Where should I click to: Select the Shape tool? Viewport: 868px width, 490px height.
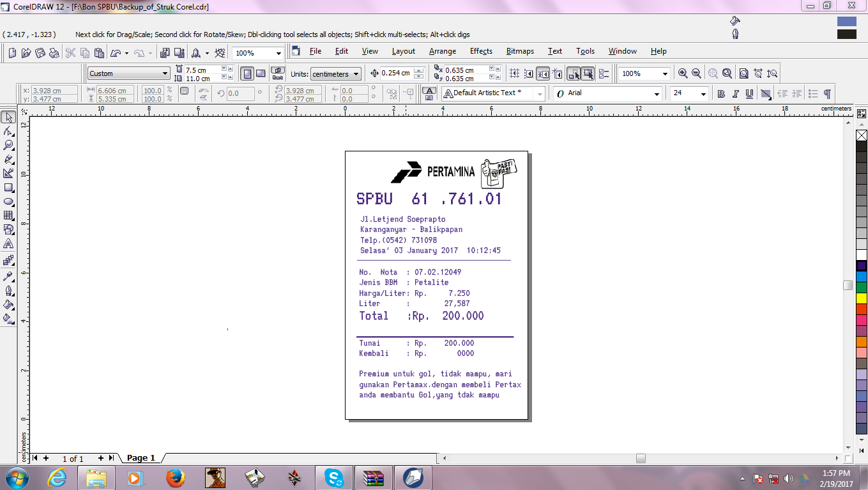pyautogui.click(x=8, y=131)
